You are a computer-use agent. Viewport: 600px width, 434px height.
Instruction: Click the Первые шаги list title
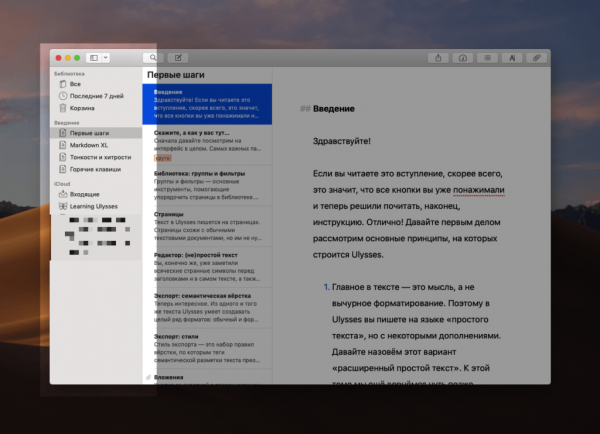pos(176,75)
